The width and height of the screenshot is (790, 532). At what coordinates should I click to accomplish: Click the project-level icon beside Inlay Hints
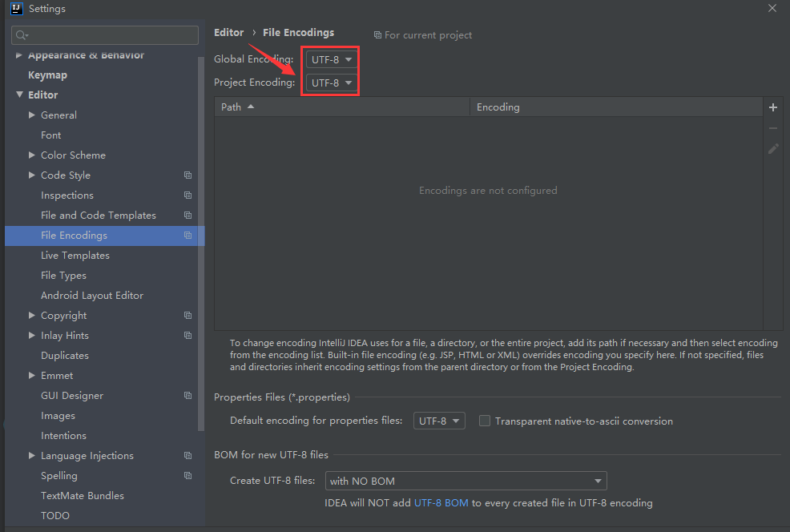pos(188,336)
